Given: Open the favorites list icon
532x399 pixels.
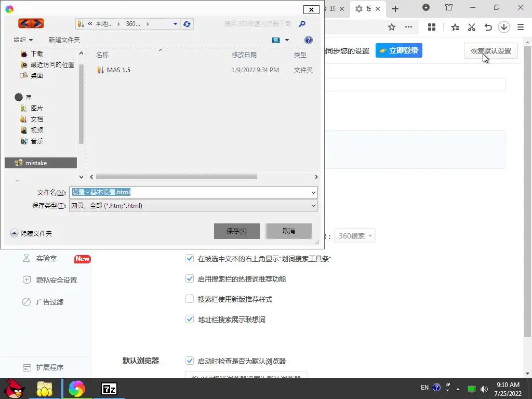Looking at the screenshot, I should pos(455,27).
